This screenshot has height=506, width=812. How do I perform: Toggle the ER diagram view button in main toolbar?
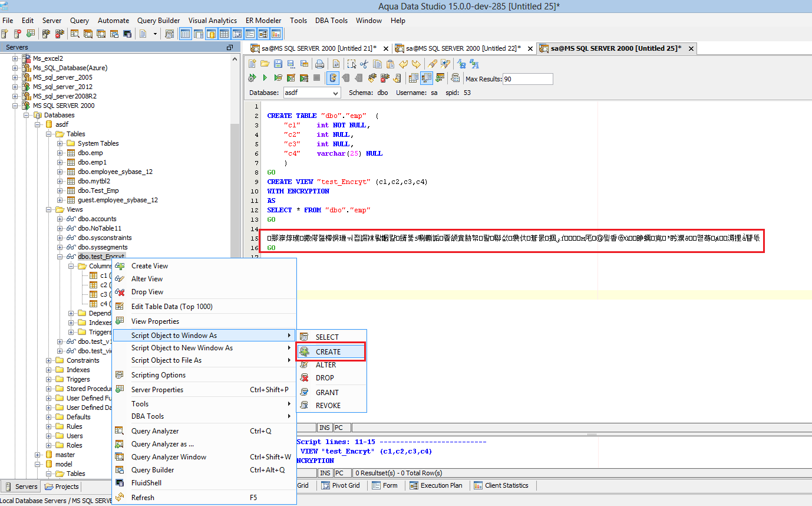tap(263, 34)
